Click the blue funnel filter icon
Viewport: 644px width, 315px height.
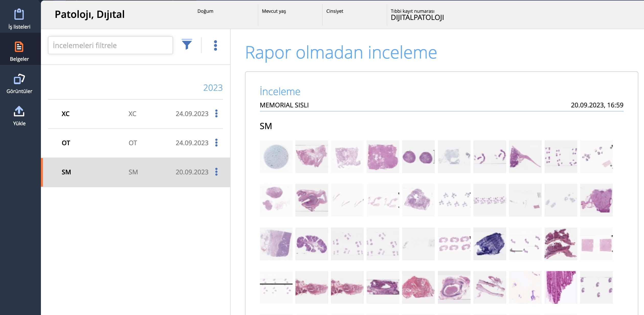(x=187, y=45)
